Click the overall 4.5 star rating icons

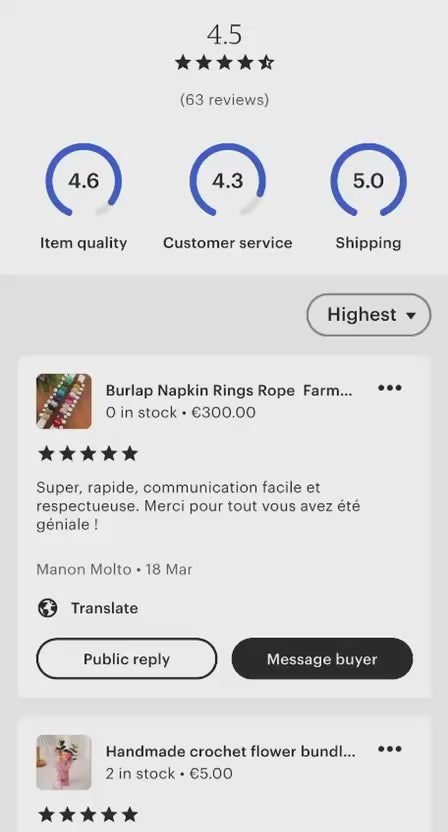[x=225, y=63]
